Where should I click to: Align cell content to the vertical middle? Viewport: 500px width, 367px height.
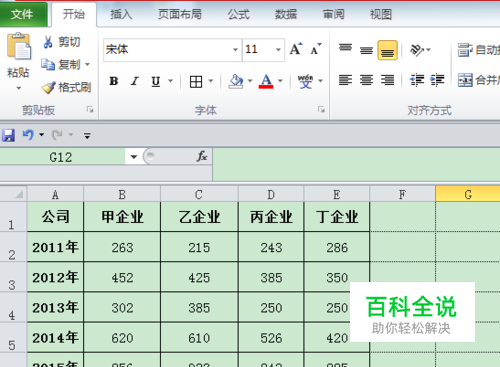(x=366, y=50)
